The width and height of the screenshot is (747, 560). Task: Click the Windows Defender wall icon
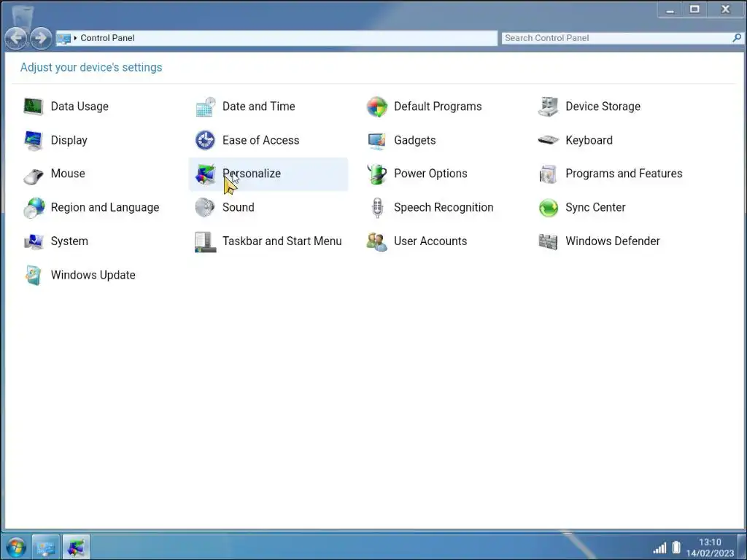549,242
